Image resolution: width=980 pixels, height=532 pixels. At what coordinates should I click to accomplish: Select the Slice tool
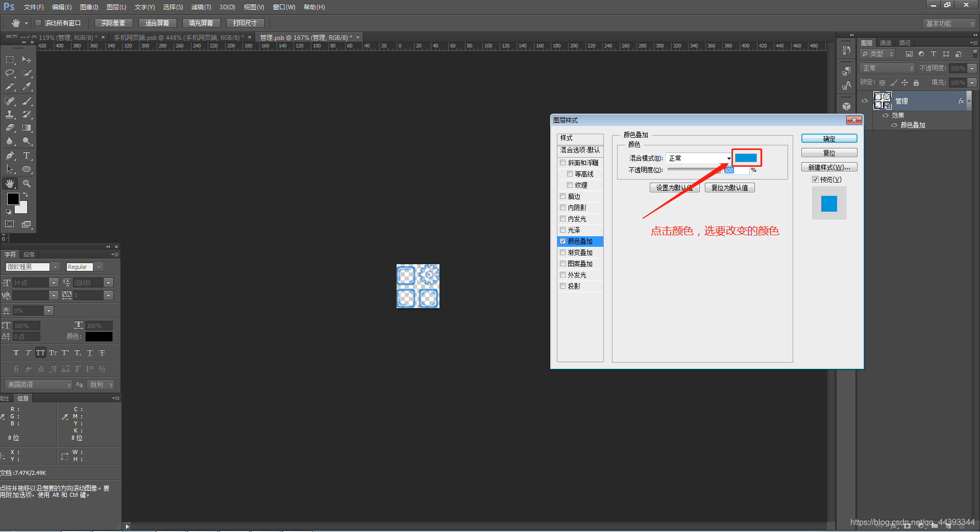coord(10,87)
